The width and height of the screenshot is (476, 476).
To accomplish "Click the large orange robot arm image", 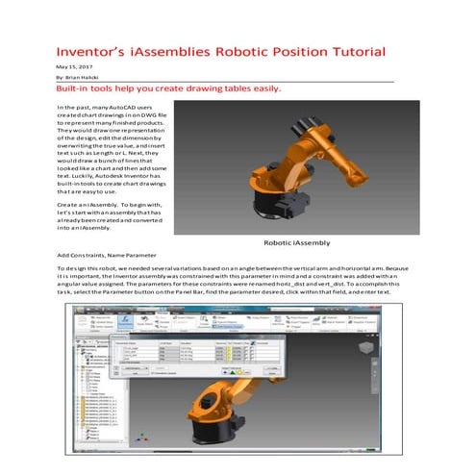I will point(296,167).
